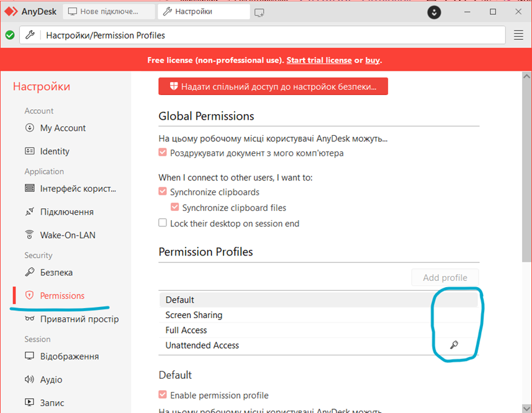Open the hamburger main menu icon

pyautogui.click(x=518, y=35)
